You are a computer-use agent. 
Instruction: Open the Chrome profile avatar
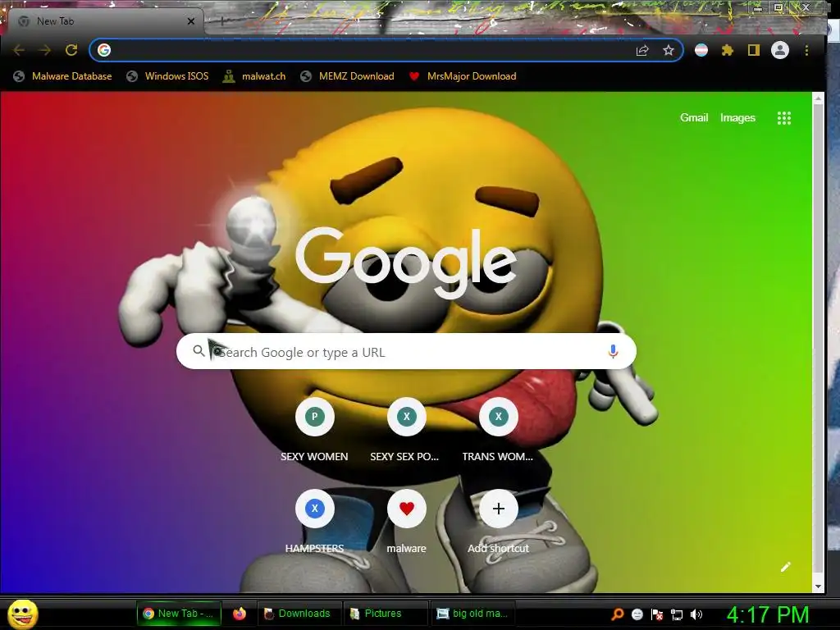click(x=780, y=50)
